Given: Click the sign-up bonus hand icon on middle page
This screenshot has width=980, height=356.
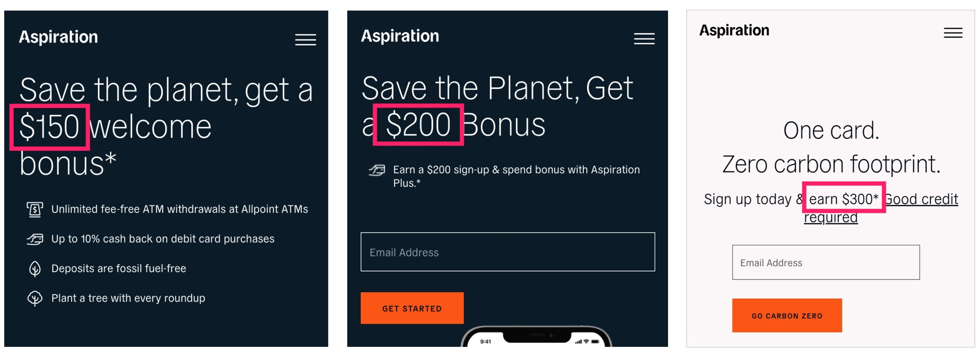Looking at the screenshot, I should coord(377,170).
